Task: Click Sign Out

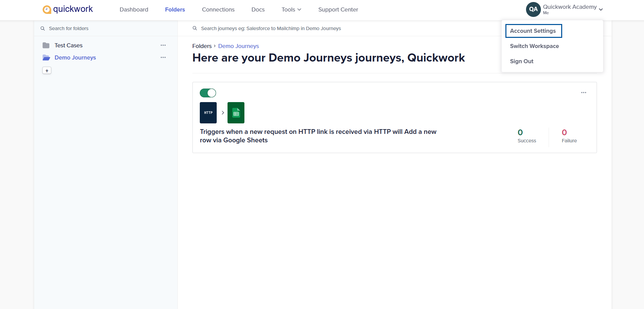Action: [x=522, y=61]
